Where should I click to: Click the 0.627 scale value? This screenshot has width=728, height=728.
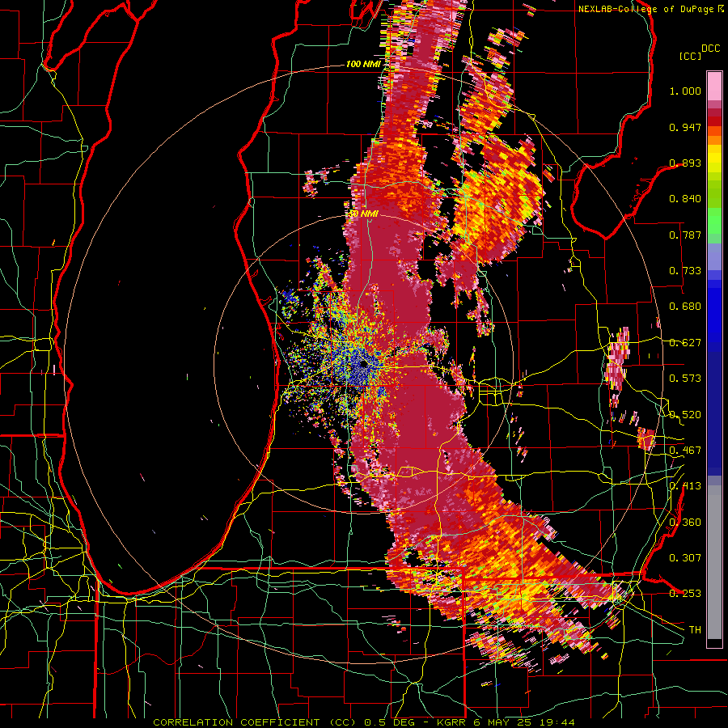[x=685, y=343]
